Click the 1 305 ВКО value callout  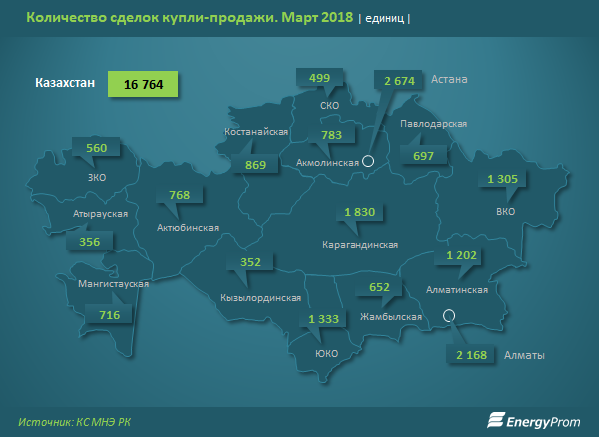tap(502, 179)
